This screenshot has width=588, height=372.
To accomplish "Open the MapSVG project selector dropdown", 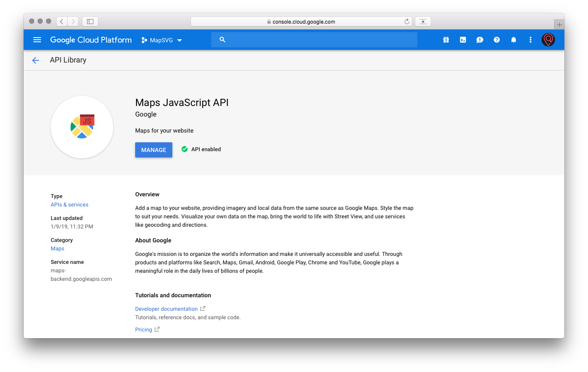I will (162, 40).
